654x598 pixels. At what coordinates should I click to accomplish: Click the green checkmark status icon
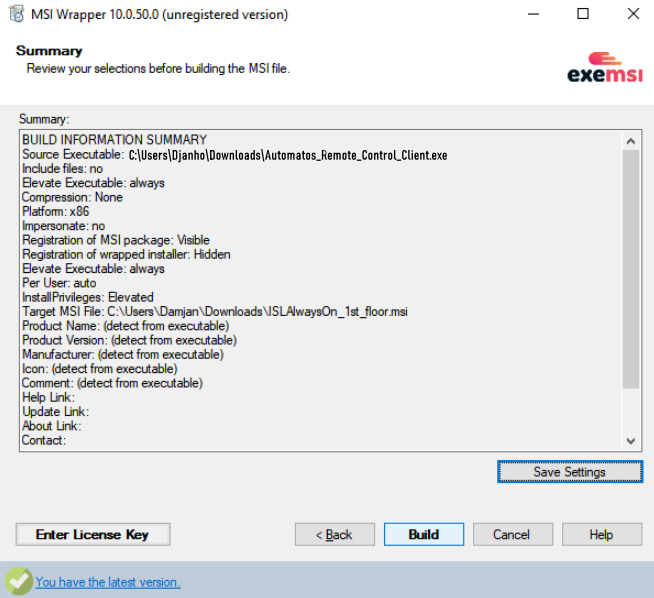[x=19, y=581]
